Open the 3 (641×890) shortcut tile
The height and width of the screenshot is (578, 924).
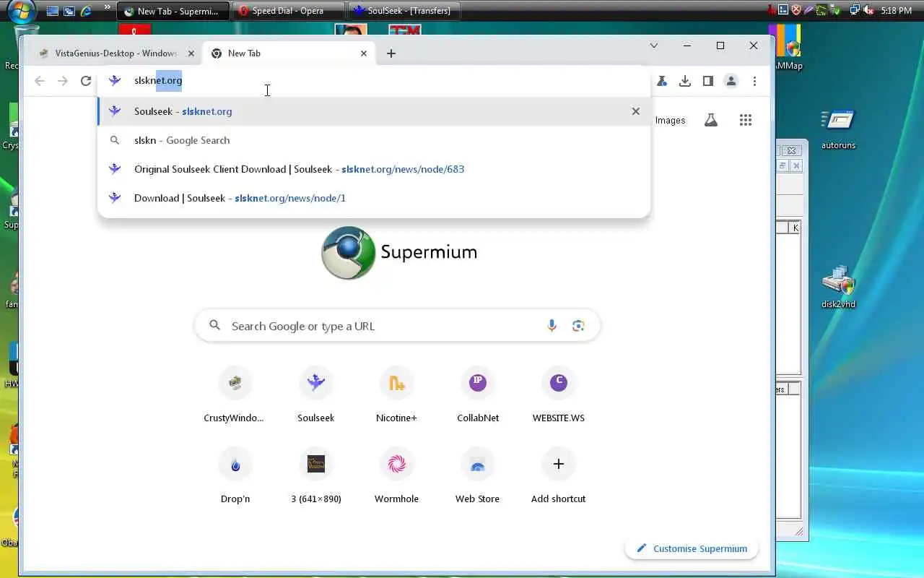pyautogui.click(x=315, y=476)
